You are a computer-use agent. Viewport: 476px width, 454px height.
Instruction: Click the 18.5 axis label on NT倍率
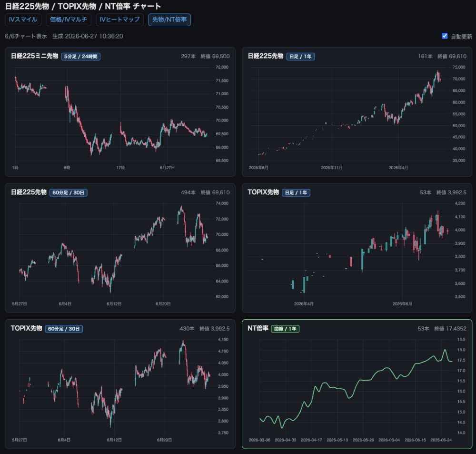(x=461, y=340)
